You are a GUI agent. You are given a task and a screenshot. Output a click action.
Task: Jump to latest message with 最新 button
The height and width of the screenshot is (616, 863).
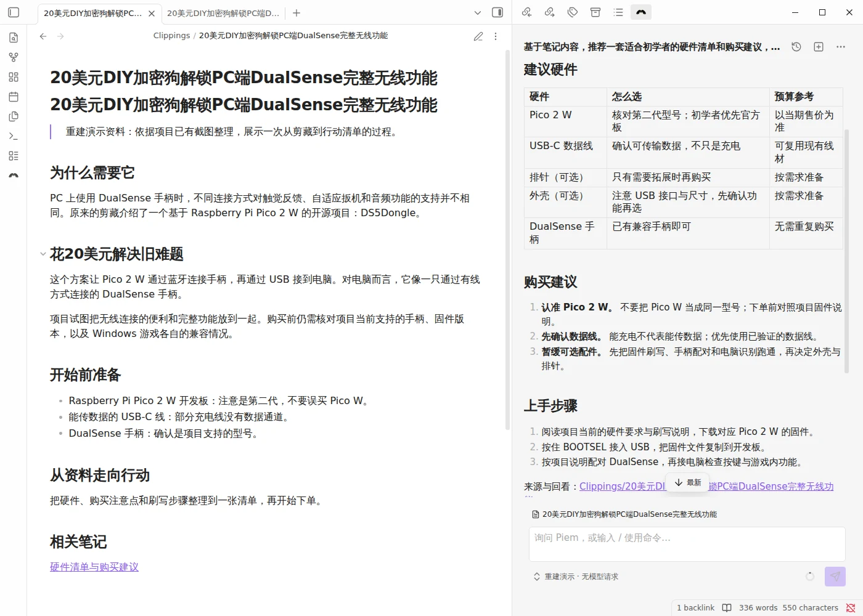click(688, 482)
